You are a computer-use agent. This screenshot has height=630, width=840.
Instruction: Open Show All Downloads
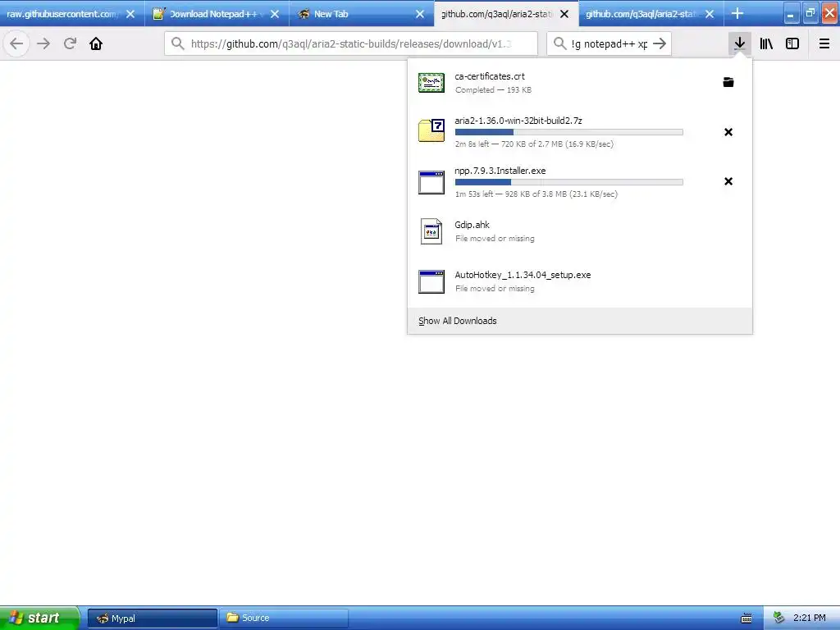457,321
